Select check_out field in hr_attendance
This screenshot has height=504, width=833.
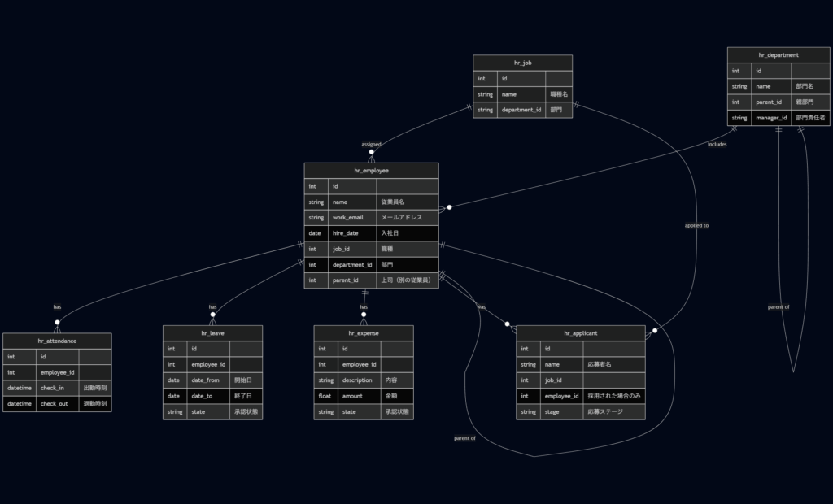pyautogui.click(x=58, y=404)
